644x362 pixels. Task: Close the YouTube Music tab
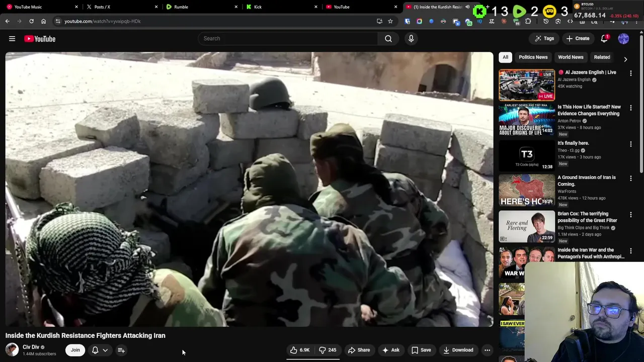point(76,7)
